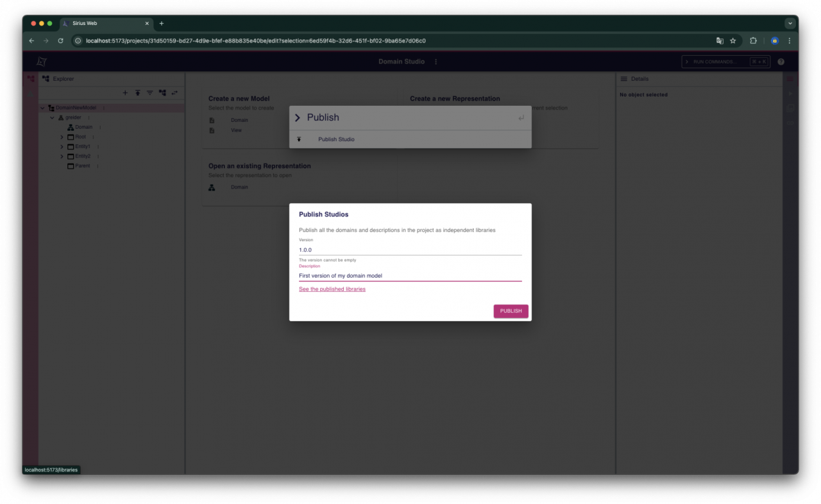Select the Root tree item label
Image resolution: width=821 pixels, height=504 pixels.
[x=80, y=137]
